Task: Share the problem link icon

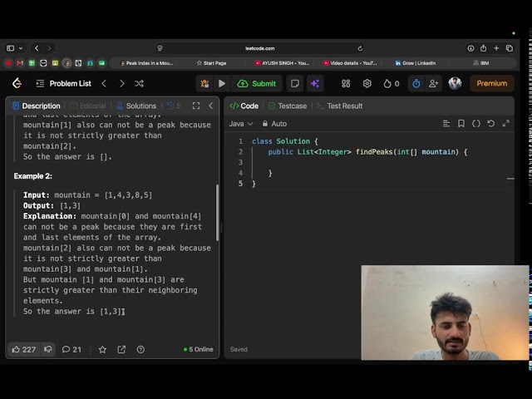Action: coord(121,349)
